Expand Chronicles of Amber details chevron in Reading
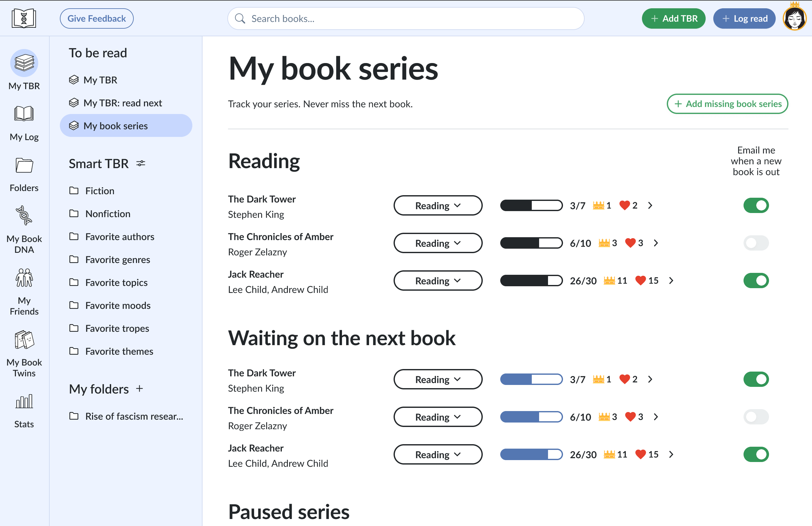The width and height of the screenshot is (812, 526). click(x=655, y=243)
